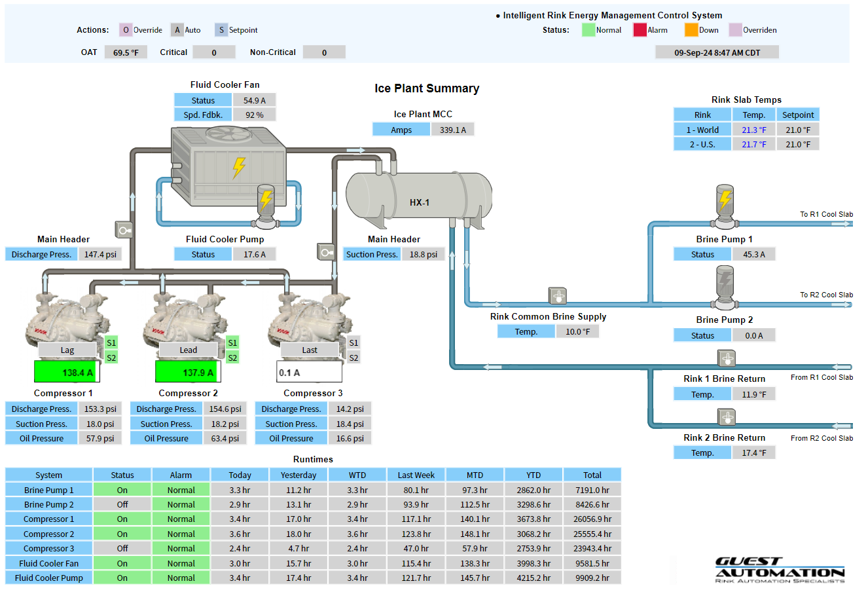
Task: Click the Compressor 1 green amps bar
Action: [64, 372]
